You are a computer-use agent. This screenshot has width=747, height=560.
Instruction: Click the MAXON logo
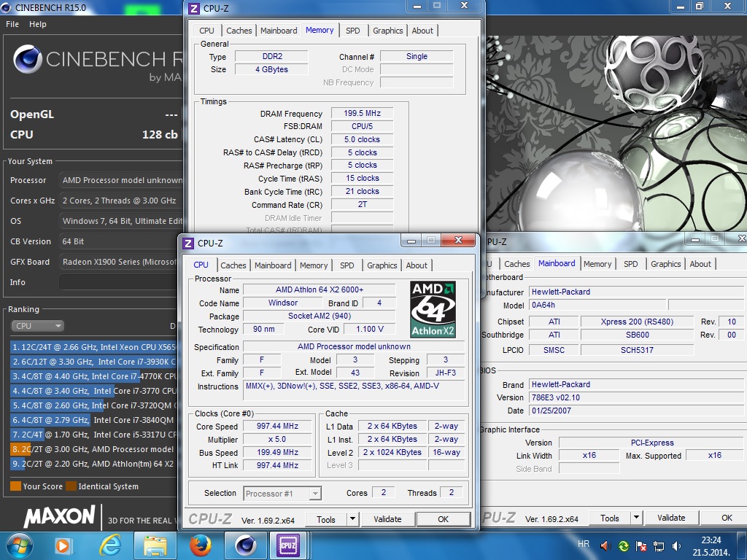(x=60, y=517)
